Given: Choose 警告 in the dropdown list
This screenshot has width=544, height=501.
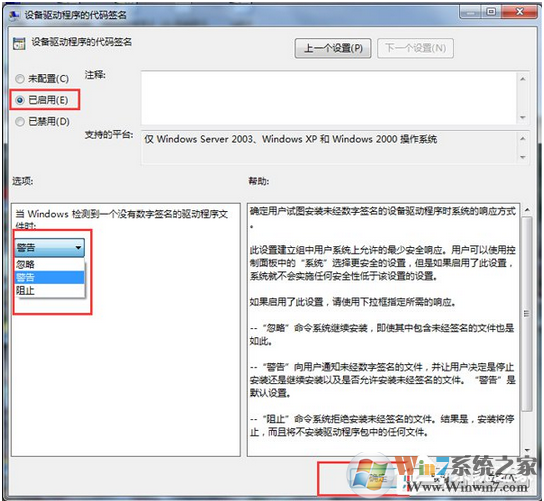Looking at the screenshot, I should (x=50, y=277).
